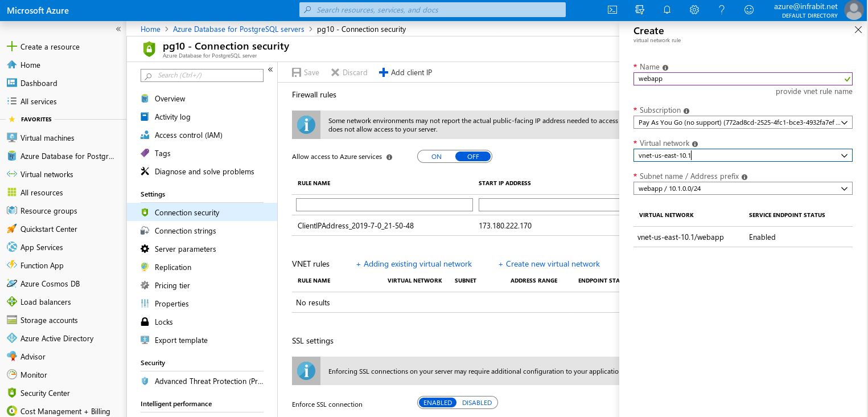
Task: Open feedback smiley icon
Action: pos(749,10)
